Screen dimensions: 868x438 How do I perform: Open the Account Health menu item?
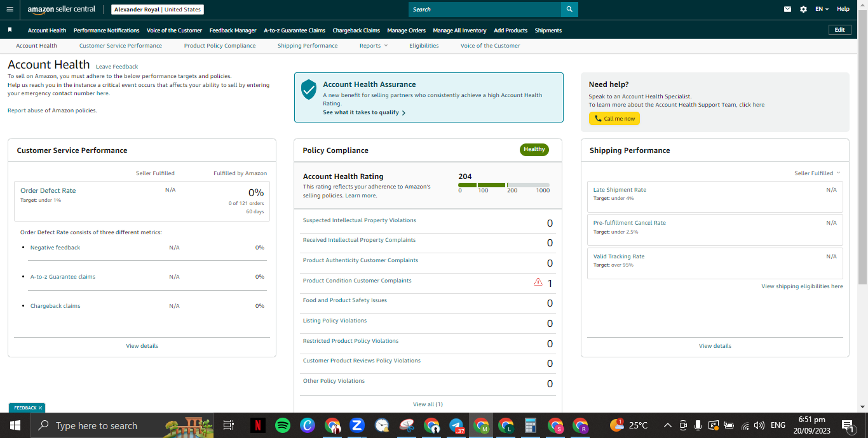47,30
